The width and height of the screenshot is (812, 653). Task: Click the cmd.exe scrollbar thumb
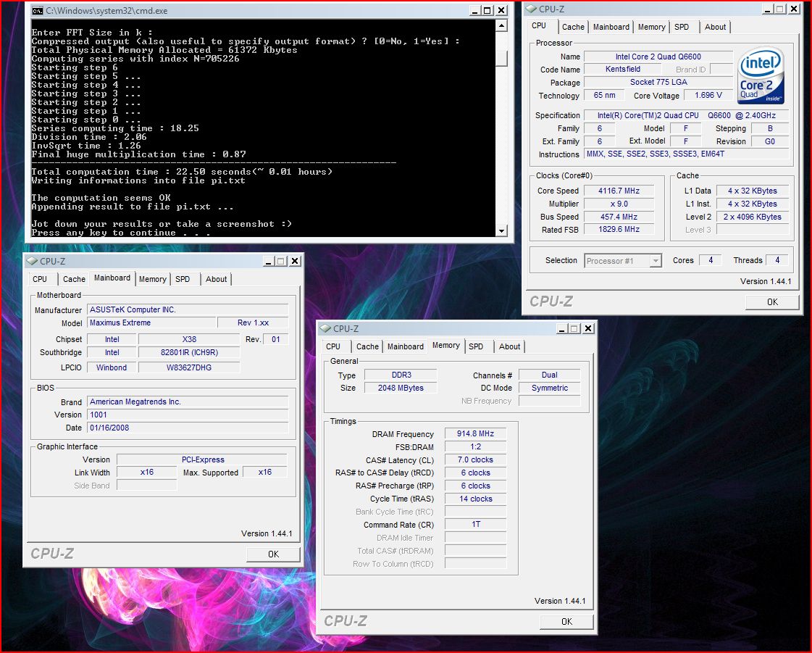click(501, 59)
